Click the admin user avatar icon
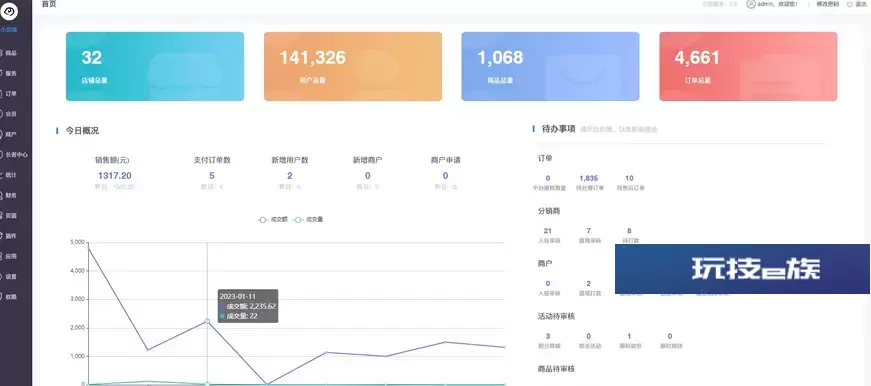Image resolution: width=871 pixels, height=386 pixels. 751,4
